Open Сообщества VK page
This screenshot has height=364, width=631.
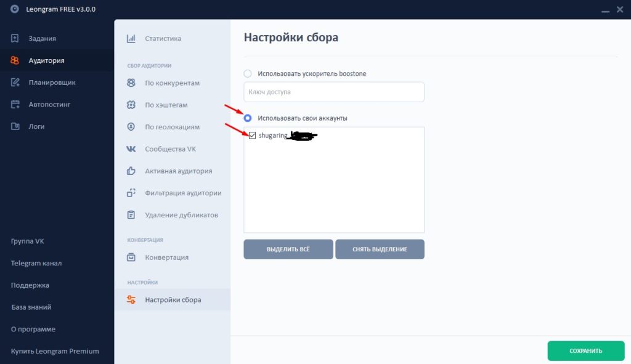coord(173,149)
